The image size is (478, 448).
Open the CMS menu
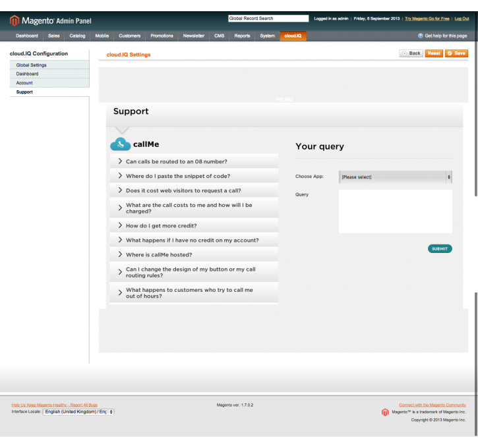pos(219,36)
